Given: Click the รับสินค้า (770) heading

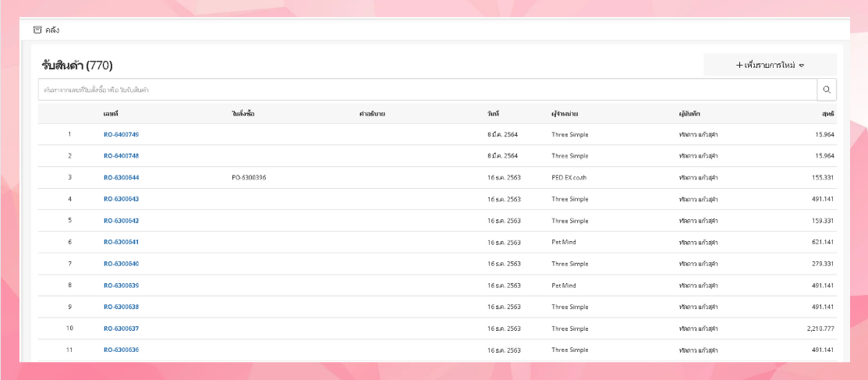Looking at the screenshot, I should pos(77,66).
